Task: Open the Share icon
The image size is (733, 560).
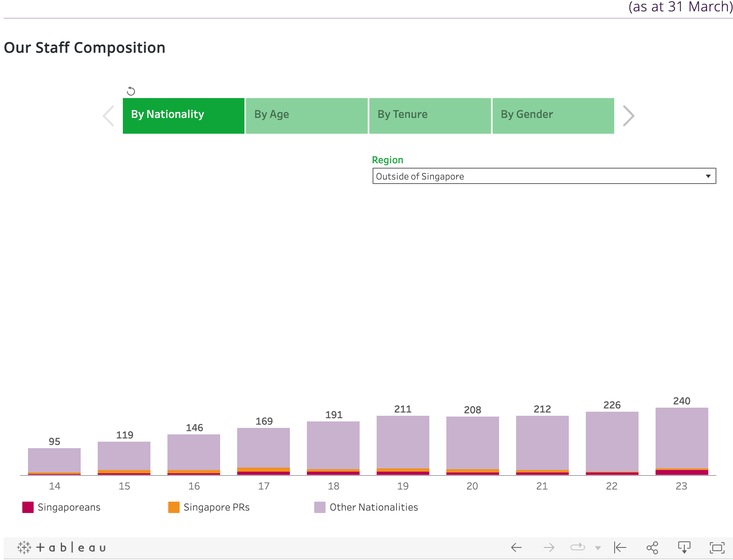Action: (652, 548)
